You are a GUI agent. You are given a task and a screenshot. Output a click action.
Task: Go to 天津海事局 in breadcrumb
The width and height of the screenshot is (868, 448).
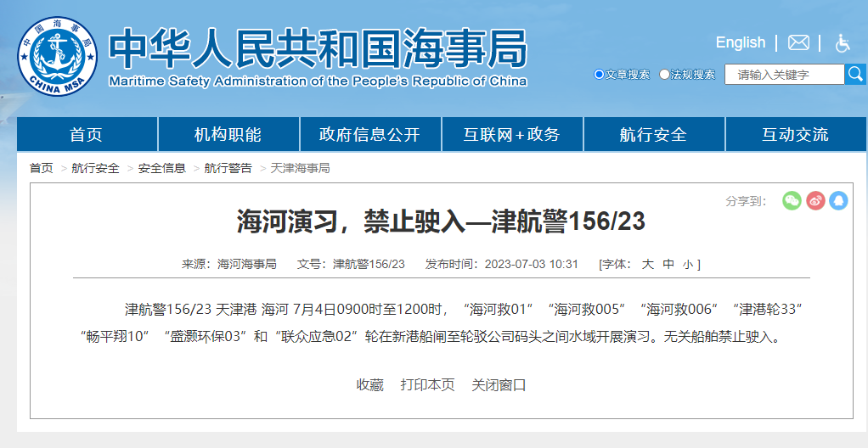(x=300, y=168)
